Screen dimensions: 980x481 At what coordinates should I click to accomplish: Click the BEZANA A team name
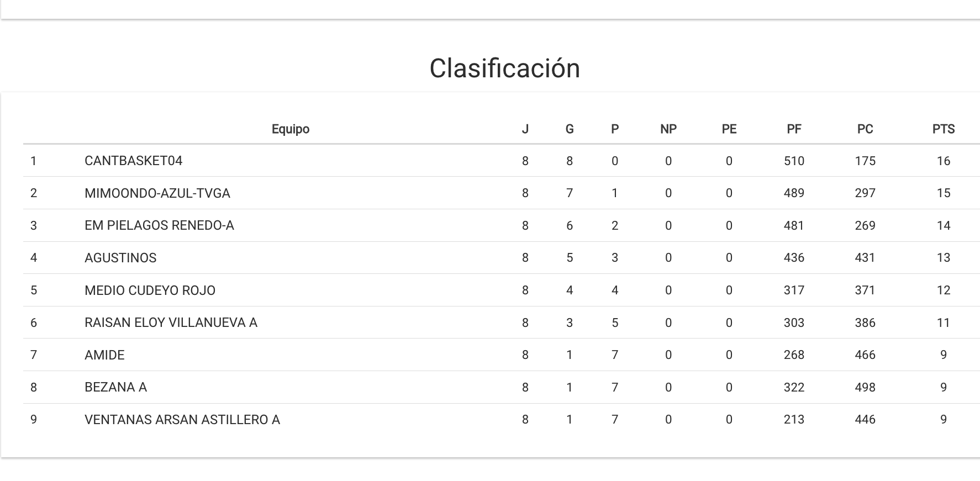coord(115,387)
